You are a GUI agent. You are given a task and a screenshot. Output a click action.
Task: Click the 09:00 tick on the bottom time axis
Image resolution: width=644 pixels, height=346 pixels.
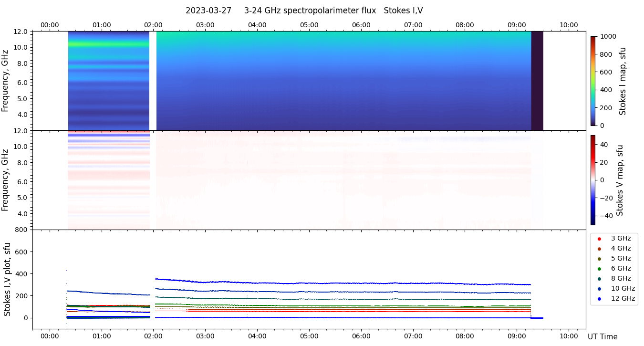pos(517,336)
